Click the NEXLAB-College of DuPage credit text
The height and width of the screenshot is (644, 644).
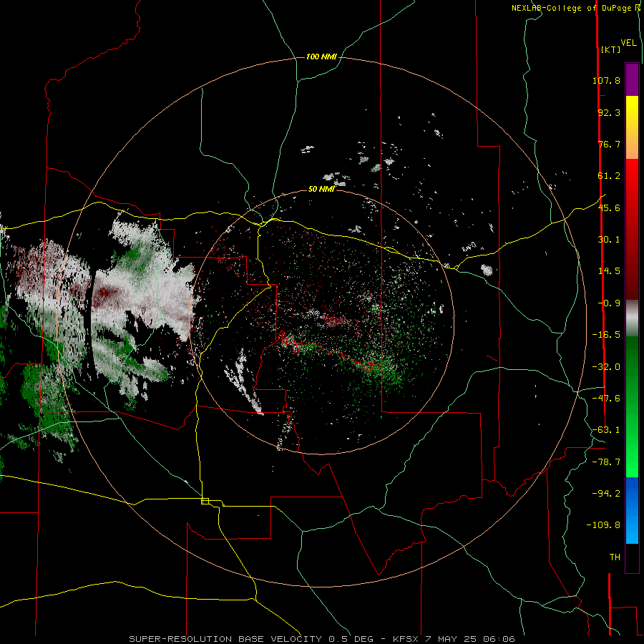[573, 8]
